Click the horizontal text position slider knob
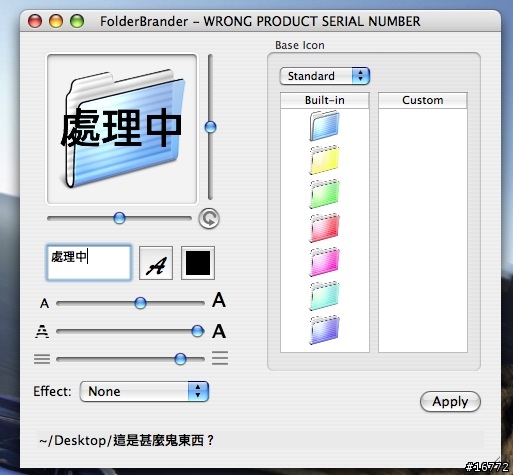 [x=119, y=218]
